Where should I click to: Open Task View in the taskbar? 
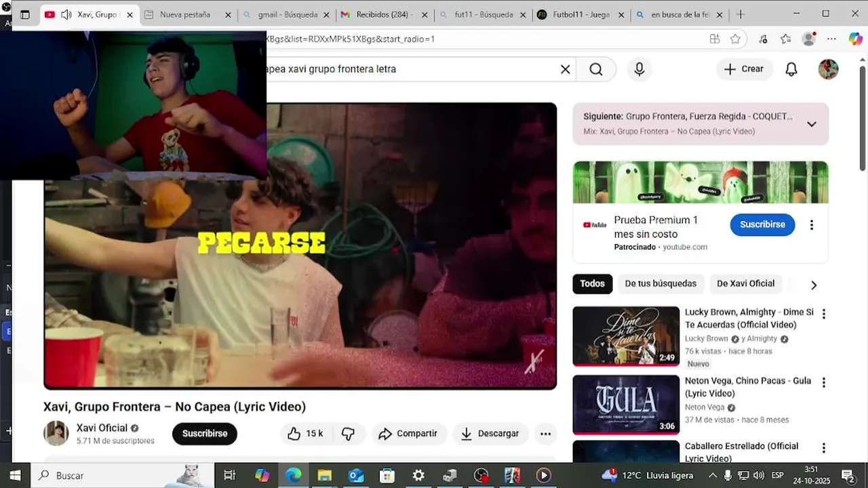pyautogui.click(x=230, y=476)
